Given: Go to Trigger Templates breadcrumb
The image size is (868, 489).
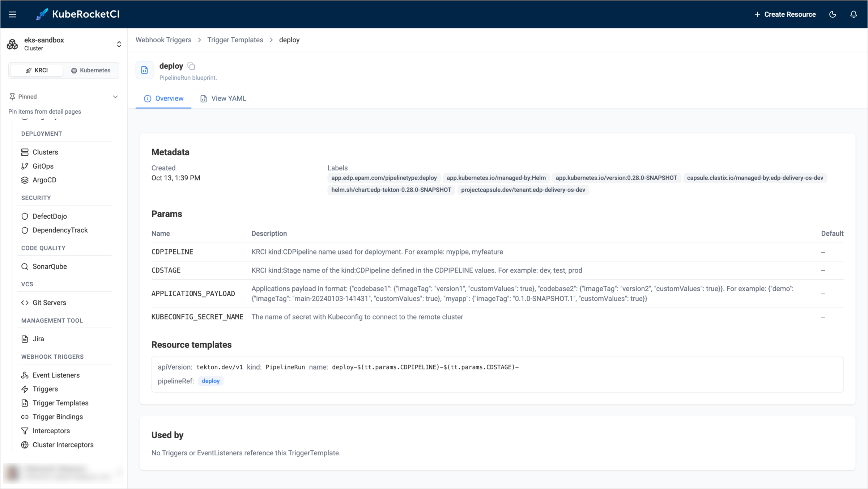Looking at the screenshot, I should 235,40.
